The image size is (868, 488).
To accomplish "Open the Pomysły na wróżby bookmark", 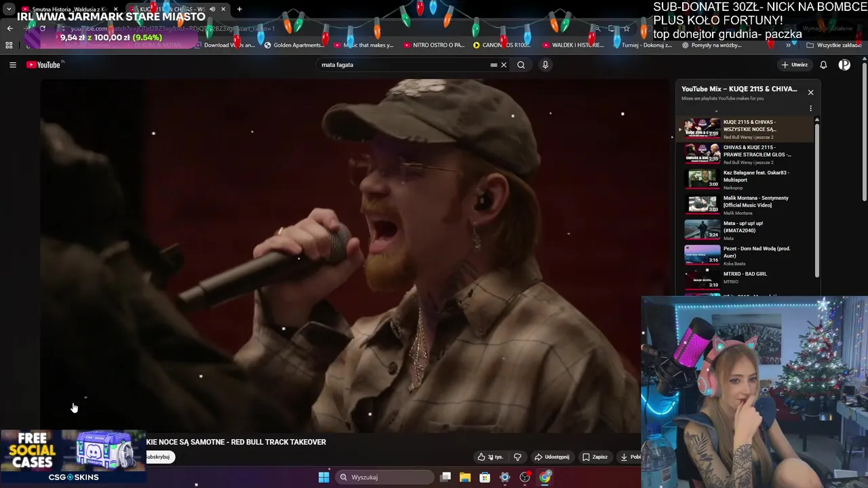I will point(711,45).
